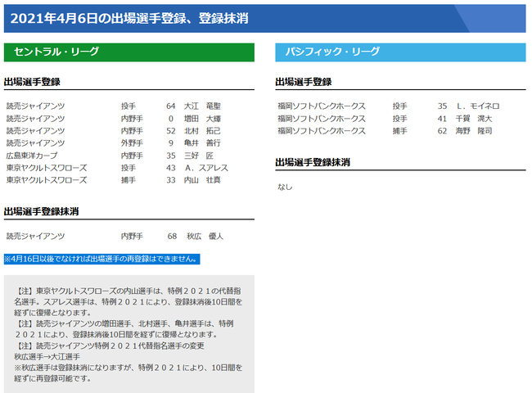Click player name 海野 隆司
Image resolution: width=532 pixels, height=393 pixels.
(474, 131)
